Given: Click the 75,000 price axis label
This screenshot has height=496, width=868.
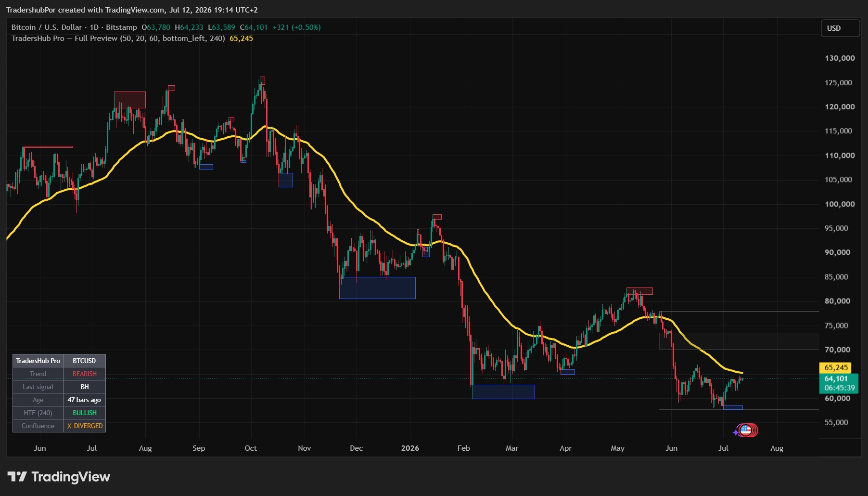Looking at the screenshot, I should click(x=836, y=326).
